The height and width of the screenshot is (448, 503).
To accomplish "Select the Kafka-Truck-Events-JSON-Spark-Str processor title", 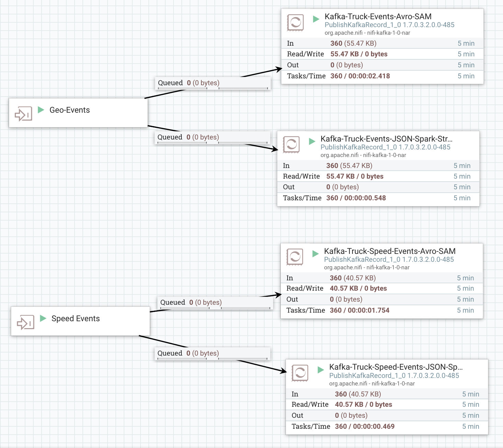I will point(387,139).
